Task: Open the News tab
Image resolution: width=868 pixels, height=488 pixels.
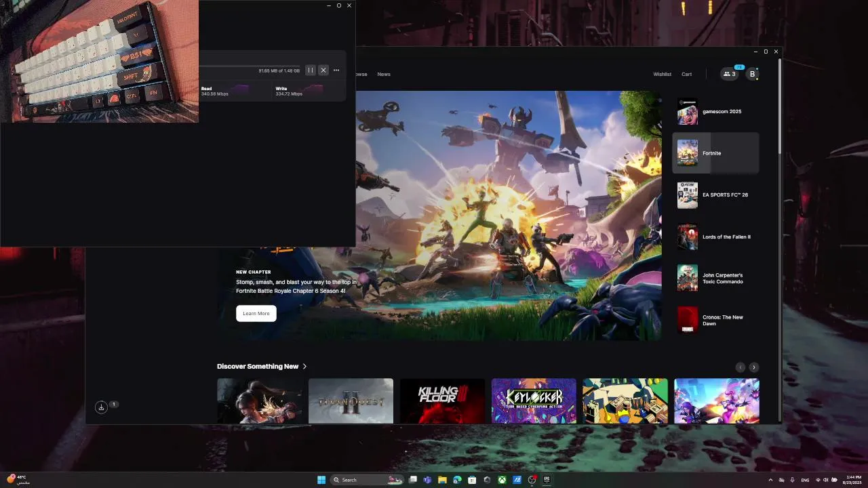Action: point(384,74)
